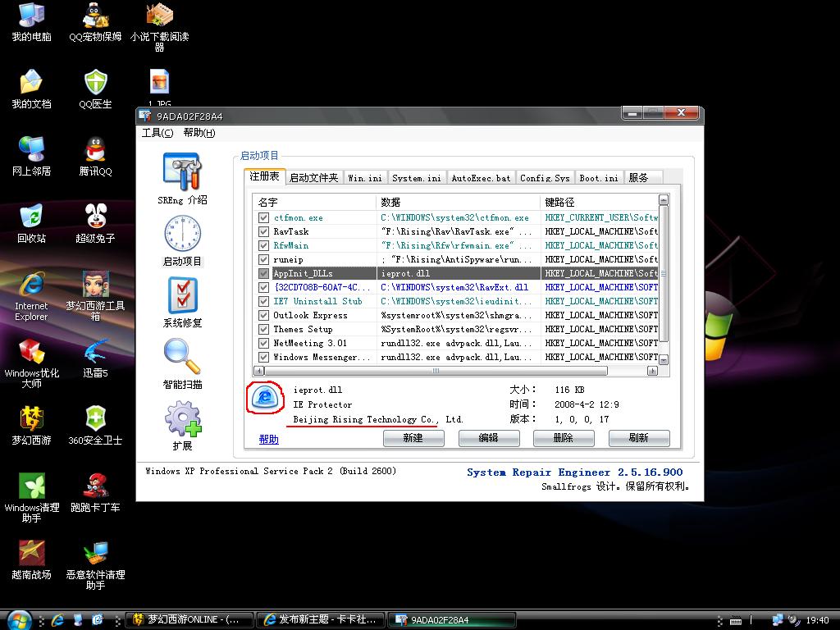This screenshot has height=630, width=840.
Task: Toggle the Outlook Express entry checkbox
Action: coord(263,316)
